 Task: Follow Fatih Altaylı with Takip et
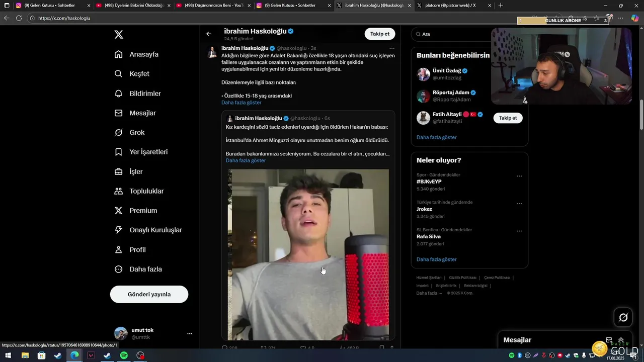tap(508, 118)
